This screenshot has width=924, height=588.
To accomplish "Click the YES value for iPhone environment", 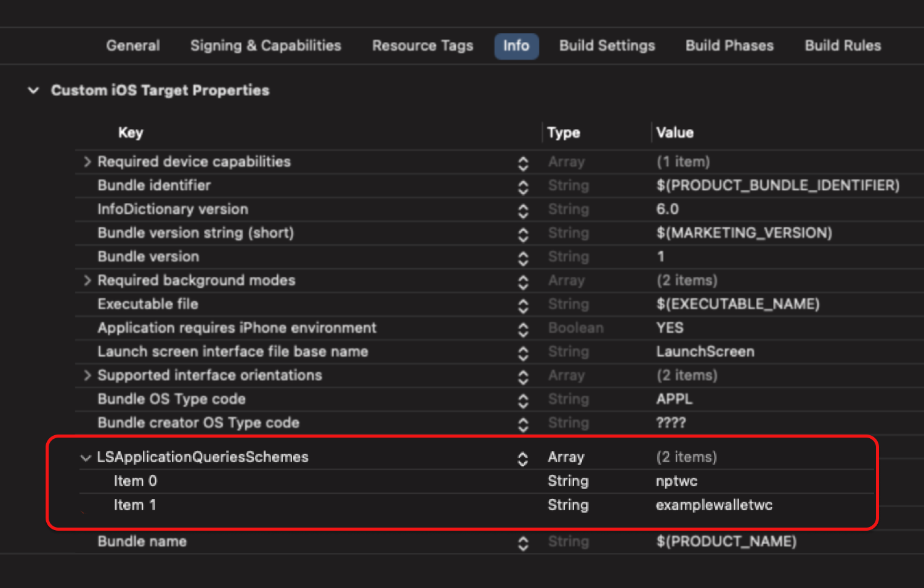I will (x=670, y=328).
